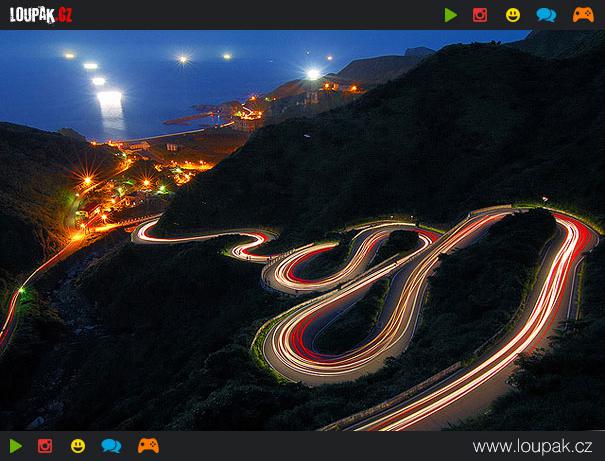Open the blue chat bubbles icon in footer

click(111, 446)
